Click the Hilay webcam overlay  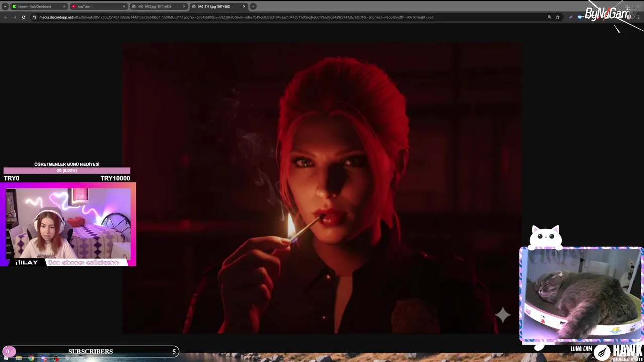point(68,224)
